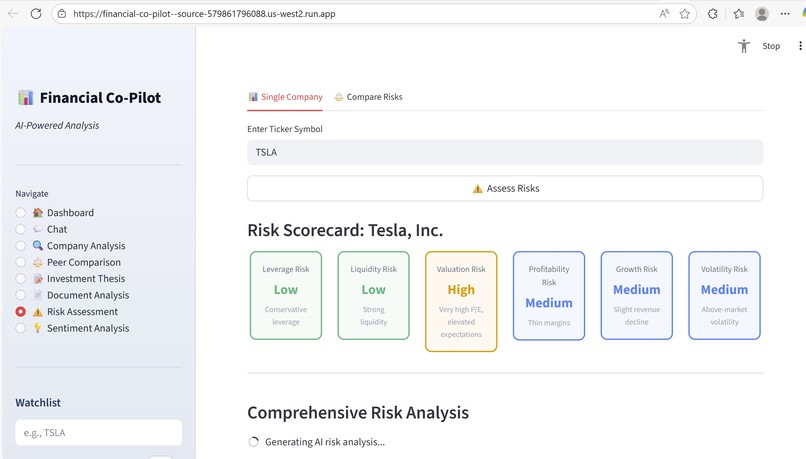Select the Company Analysis radio button

coord(21,246)
